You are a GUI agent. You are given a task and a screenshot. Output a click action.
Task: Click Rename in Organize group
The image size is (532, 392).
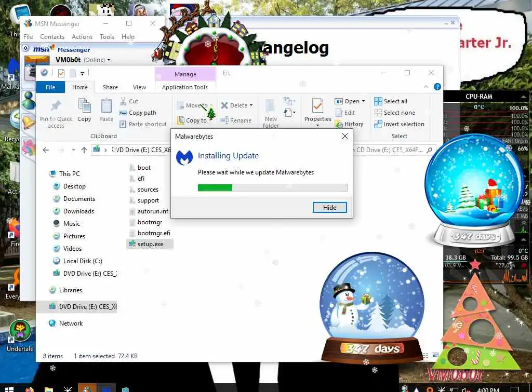point(236,120)
